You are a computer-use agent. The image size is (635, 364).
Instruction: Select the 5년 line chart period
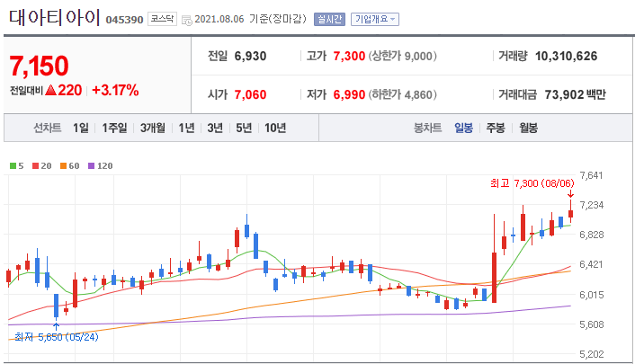point(244,128)
